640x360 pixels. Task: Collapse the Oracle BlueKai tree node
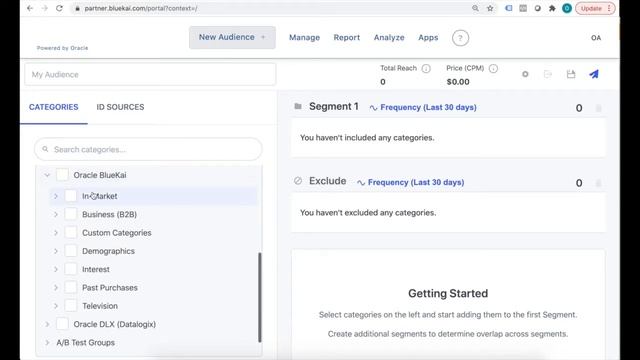tap(47, 175)
